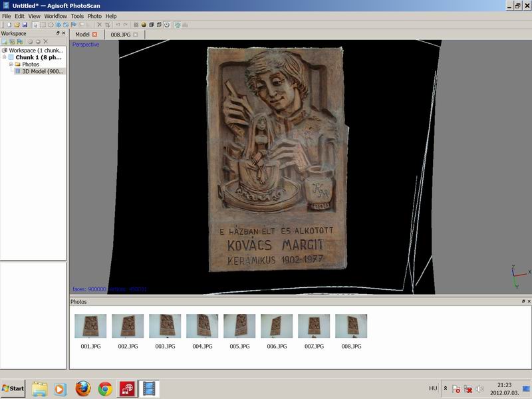This screenshot has height=399, width=532.
Task: Click the Windows Start button
Action: (13, 388)
